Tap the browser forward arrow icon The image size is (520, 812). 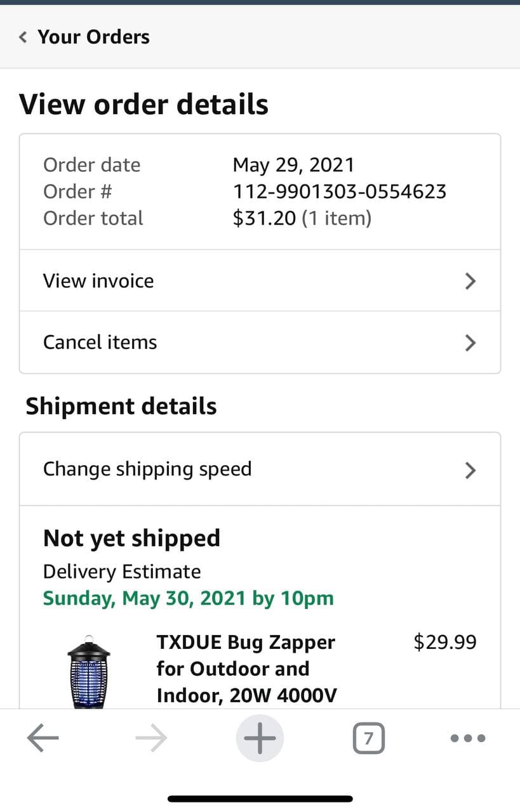pos(152,738)
